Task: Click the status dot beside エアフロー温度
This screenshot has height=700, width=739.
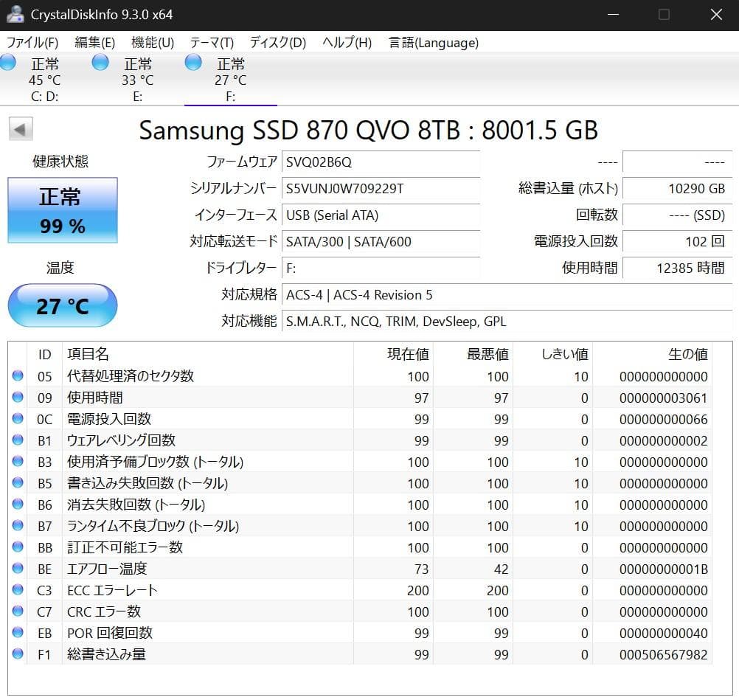Action: (x=17, y=569)
